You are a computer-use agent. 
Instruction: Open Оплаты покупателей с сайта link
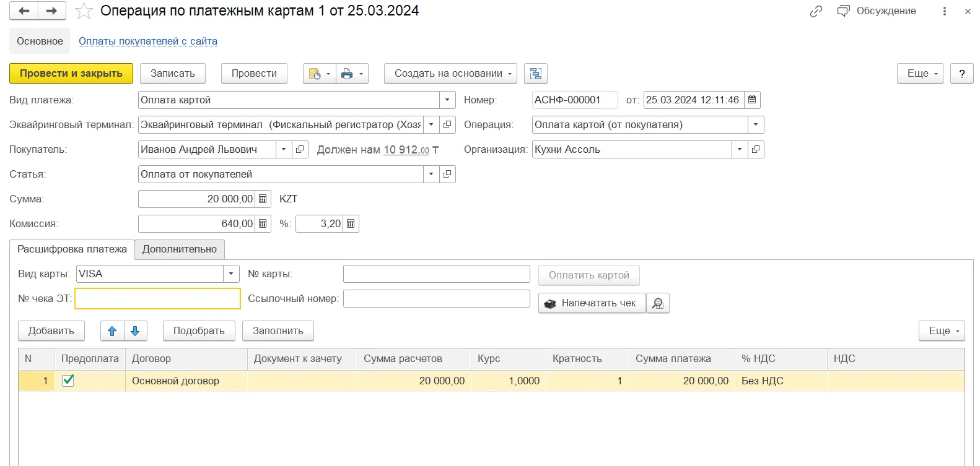tap(148, 41)
